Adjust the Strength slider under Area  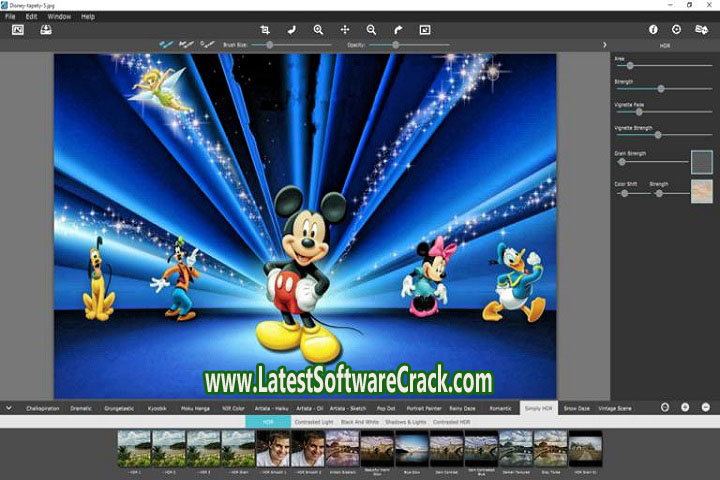[661, 89]
